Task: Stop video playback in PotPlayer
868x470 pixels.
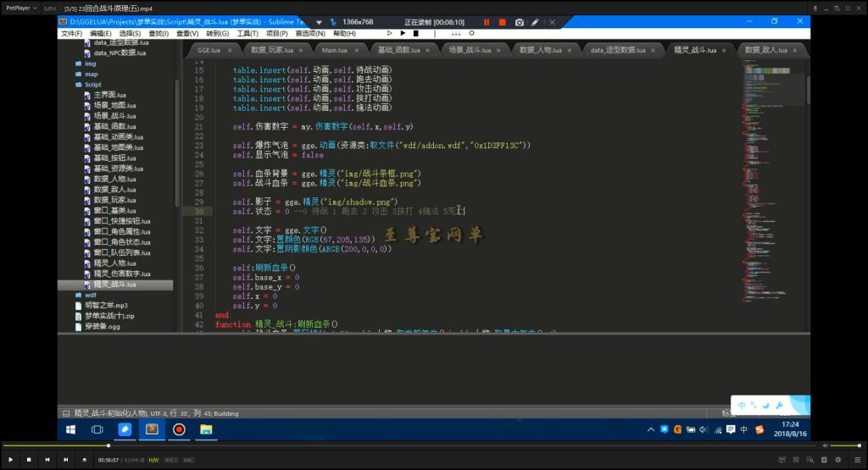Action: pos(29,460)
